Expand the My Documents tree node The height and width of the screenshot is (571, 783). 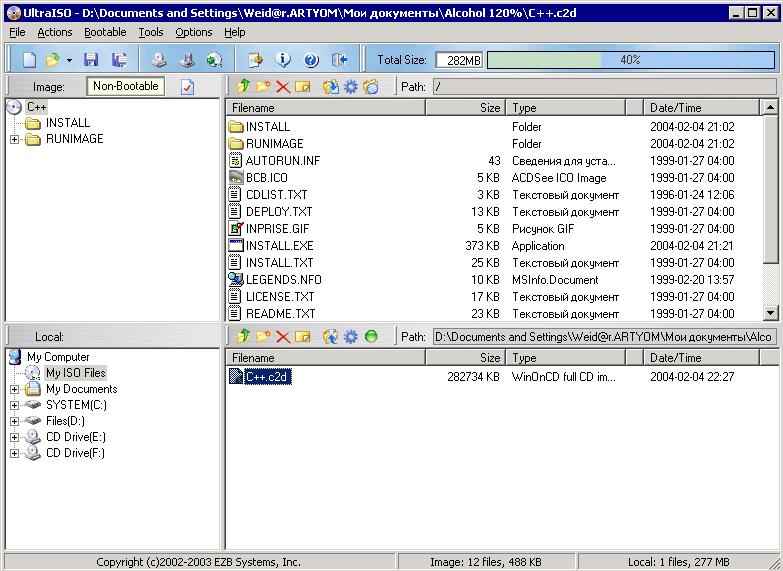(14, 389)
